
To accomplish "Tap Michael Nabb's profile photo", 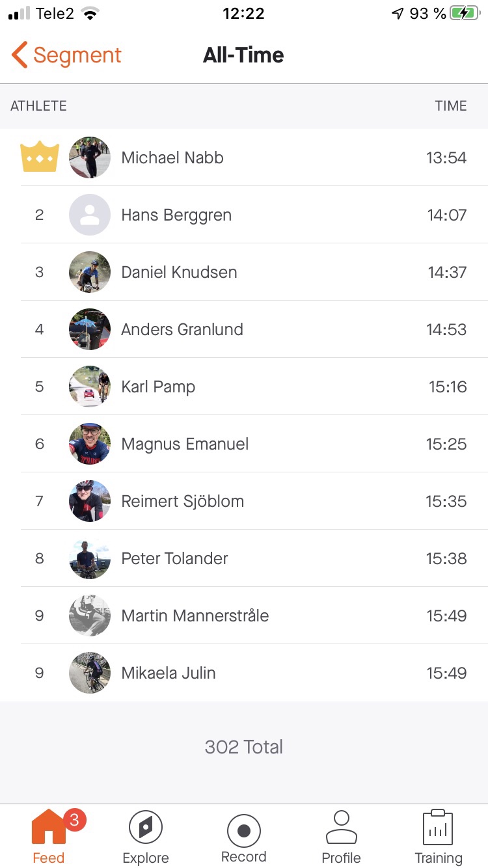I will pos(90,157).
